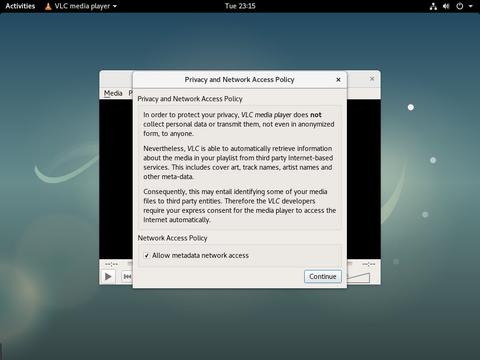Click the Previous track button in VLC

point(127,276)
